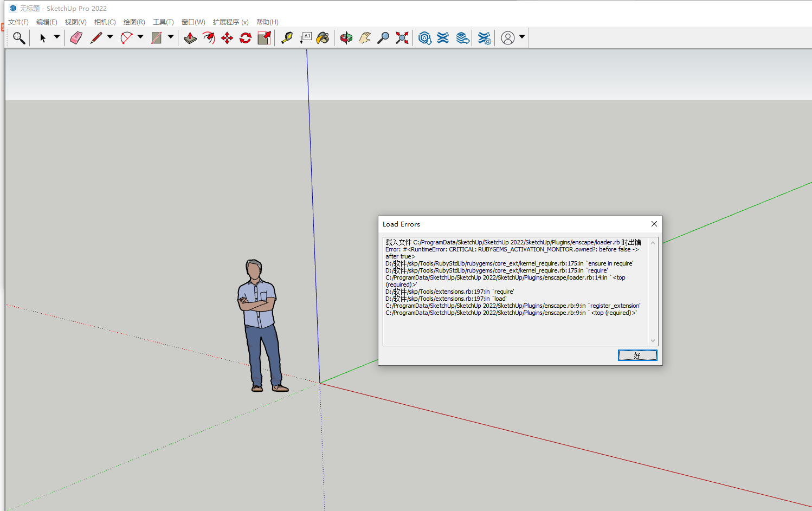This screenshot has height=511, width=812.
Task: Select the Push/Pull tool
Action: coord(190,38)
